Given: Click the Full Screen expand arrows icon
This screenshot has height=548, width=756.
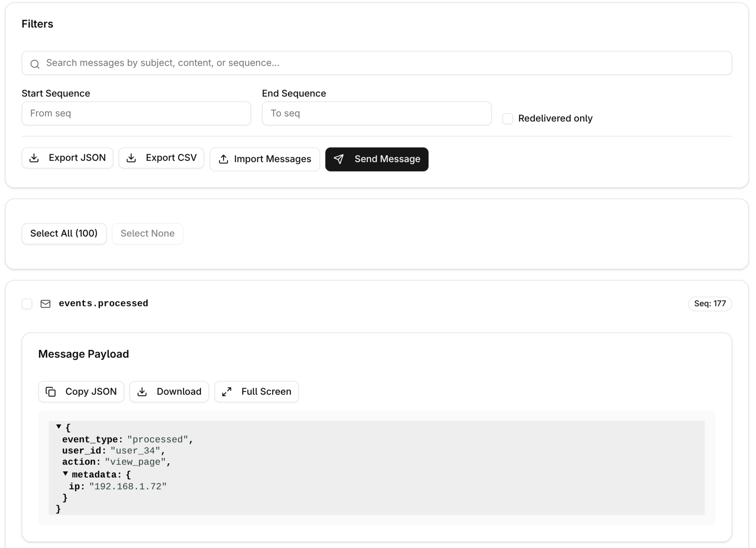Looking at the screenshot, I should tap(227, 392).
